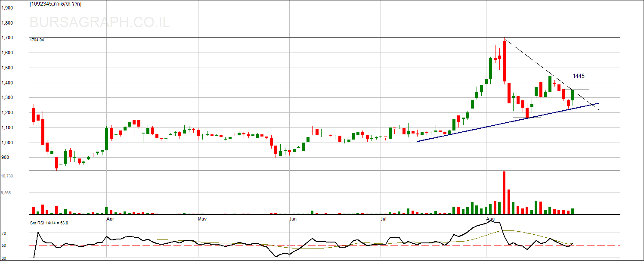Click the Aug label on time axis

[x=490, y=219]
